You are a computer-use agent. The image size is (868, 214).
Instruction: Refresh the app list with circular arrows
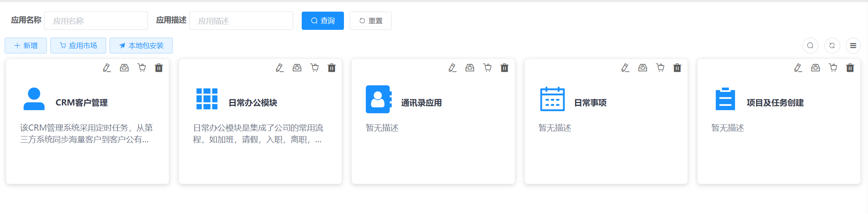click(x=832, y=46)
